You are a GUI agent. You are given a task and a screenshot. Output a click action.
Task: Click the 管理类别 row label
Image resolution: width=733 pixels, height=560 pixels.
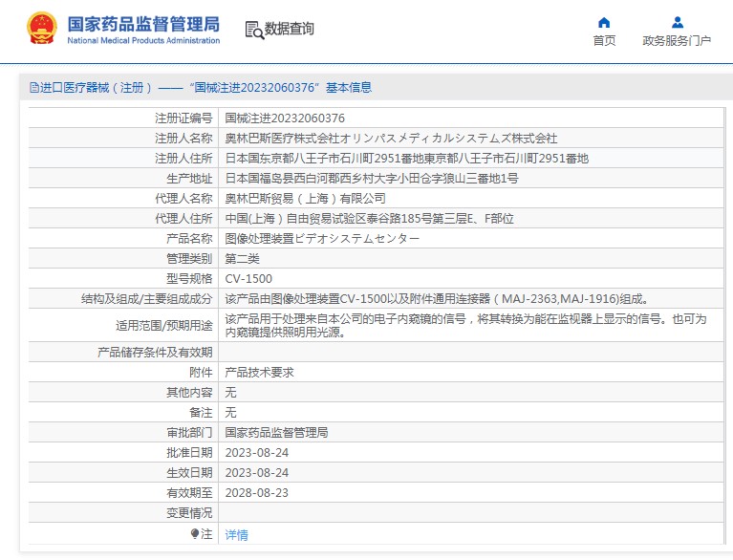189,259
